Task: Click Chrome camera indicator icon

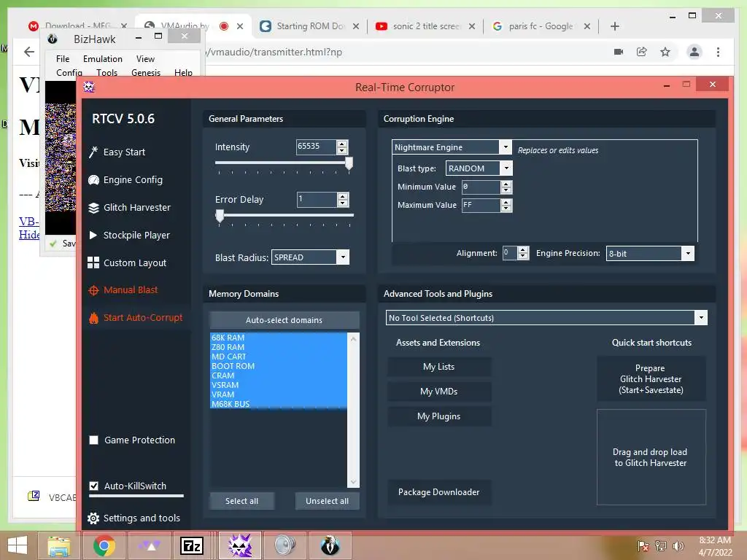Action: click(x=619, y=52)
